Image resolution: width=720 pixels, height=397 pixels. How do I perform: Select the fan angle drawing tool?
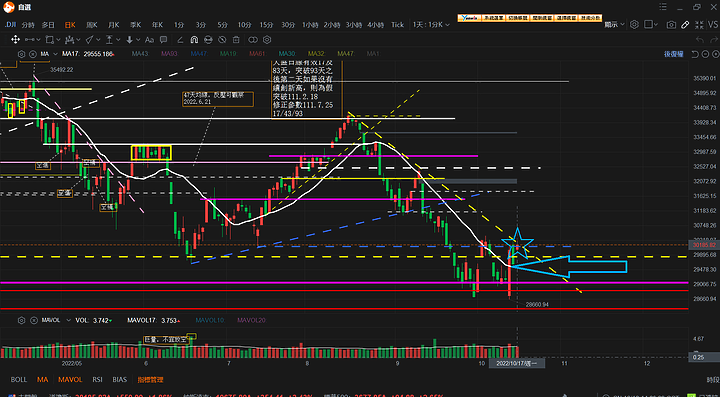pyautogui.click(x=90, y=39)
